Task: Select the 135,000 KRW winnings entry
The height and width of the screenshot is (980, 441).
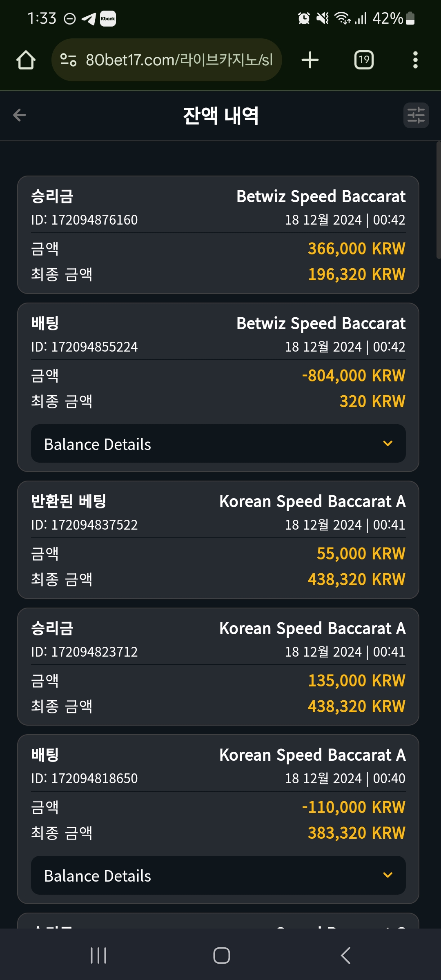Action: click(218, 667)
